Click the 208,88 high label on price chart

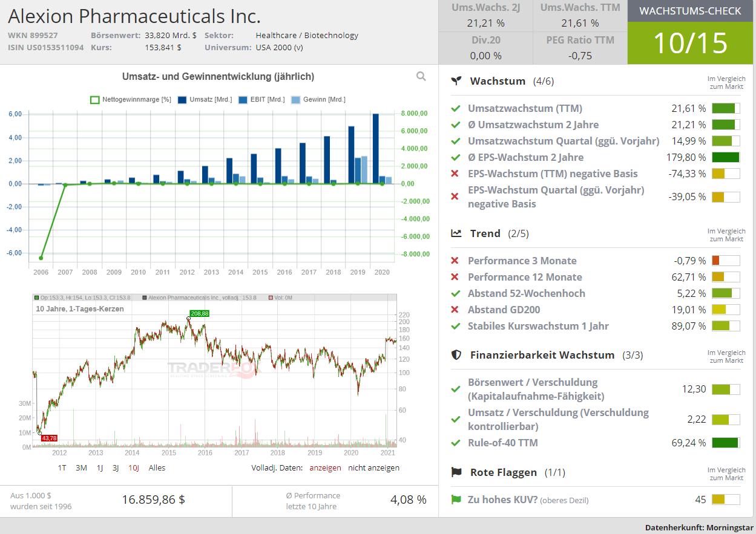(x=200, y=313)
